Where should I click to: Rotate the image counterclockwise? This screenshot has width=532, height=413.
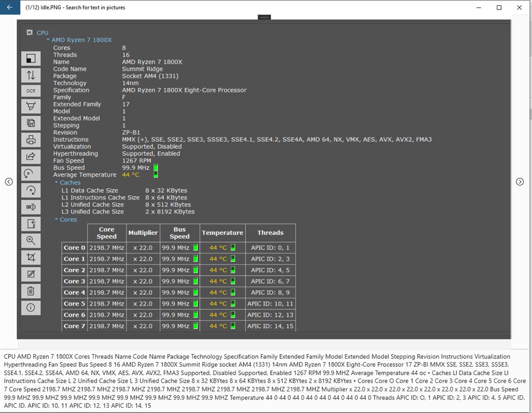(31, 173)
